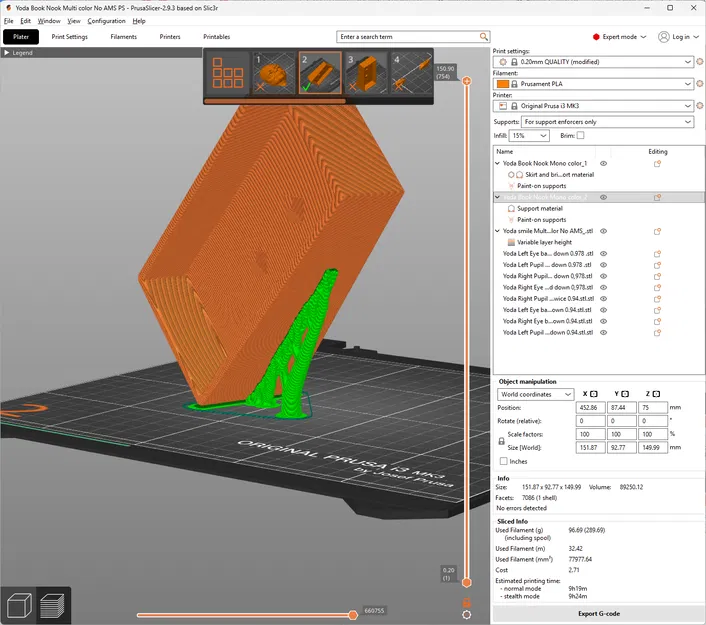The height and width of the screenshot is (625, 706).
Task: Check the Inches checkbox
Action: pyautogui.click(x=503, y=461)
